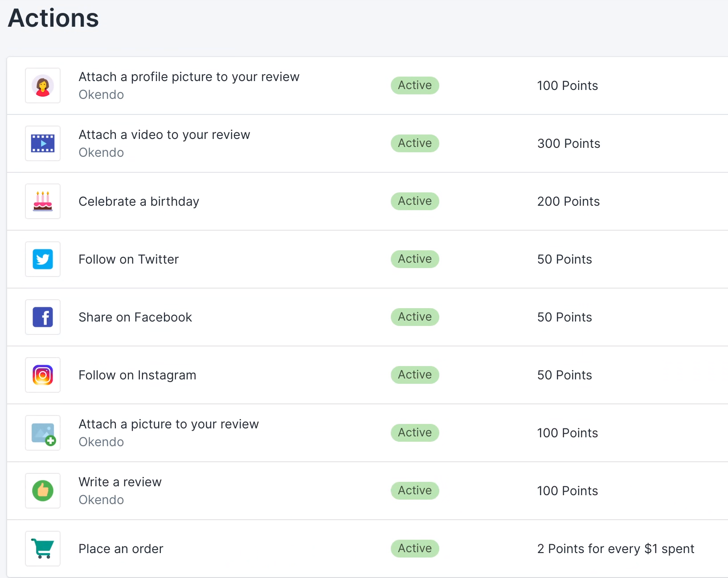
Task: Click Active badge for Attach a video
Action: coord(415,143)
